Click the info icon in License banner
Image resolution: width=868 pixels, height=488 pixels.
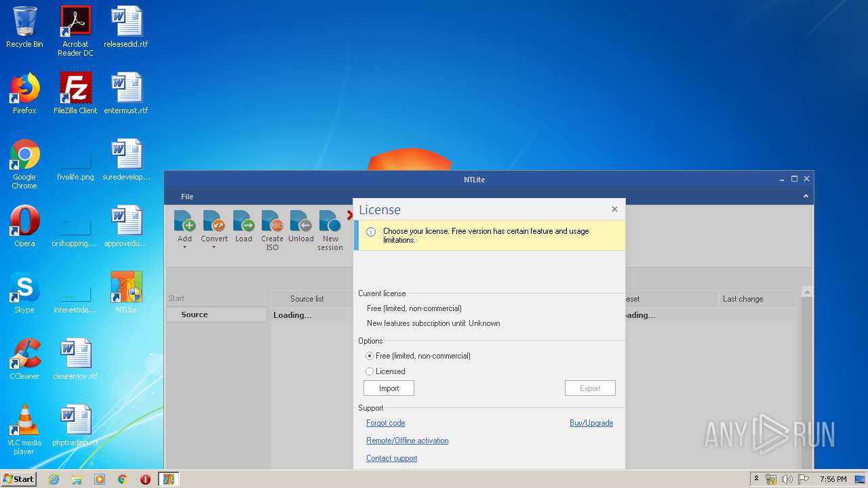tap(371, 232)
